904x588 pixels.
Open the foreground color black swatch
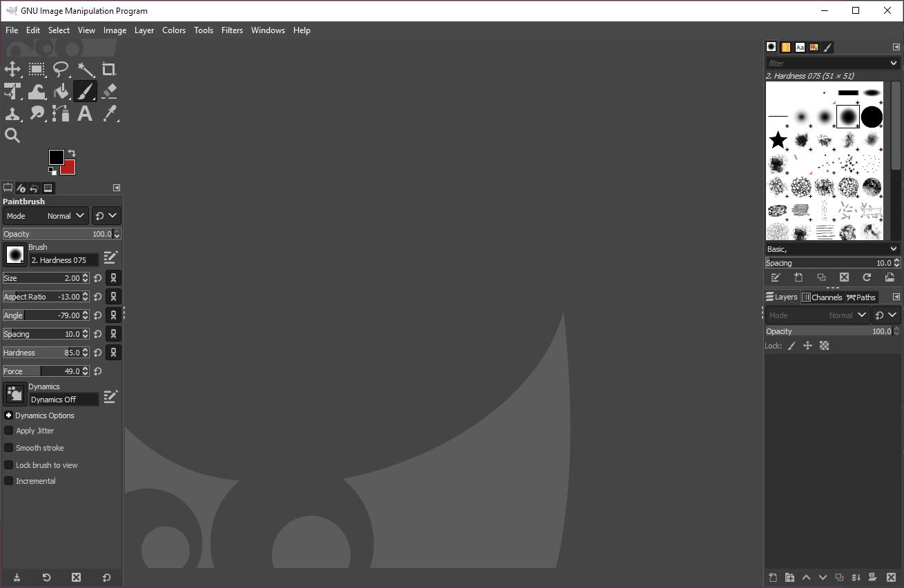point(56,157)
